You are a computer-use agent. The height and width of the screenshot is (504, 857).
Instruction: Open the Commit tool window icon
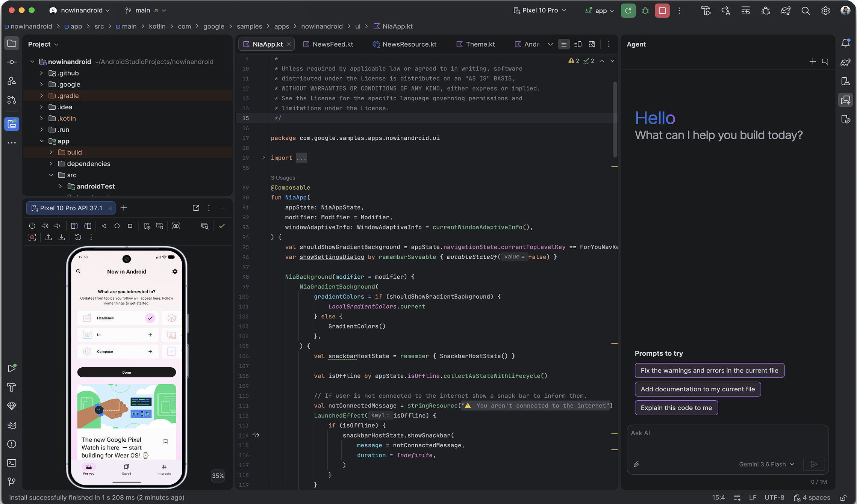pyautogui.click(x=12, y=62)
